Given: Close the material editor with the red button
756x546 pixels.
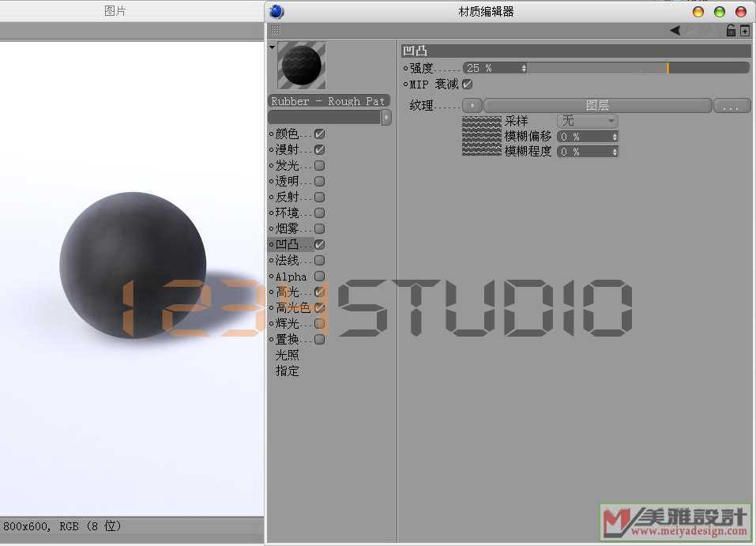Looking at the screenshot, I should (741, 12).
